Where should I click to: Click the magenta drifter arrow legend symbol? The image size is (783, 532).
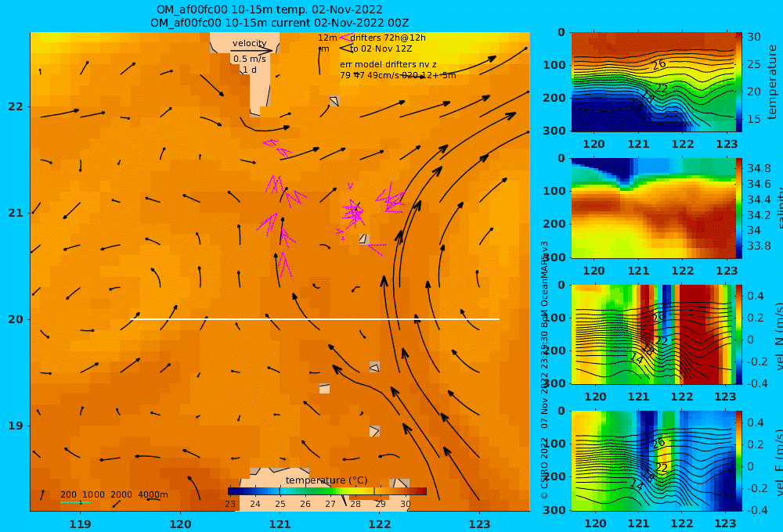[x=345, y=37]
